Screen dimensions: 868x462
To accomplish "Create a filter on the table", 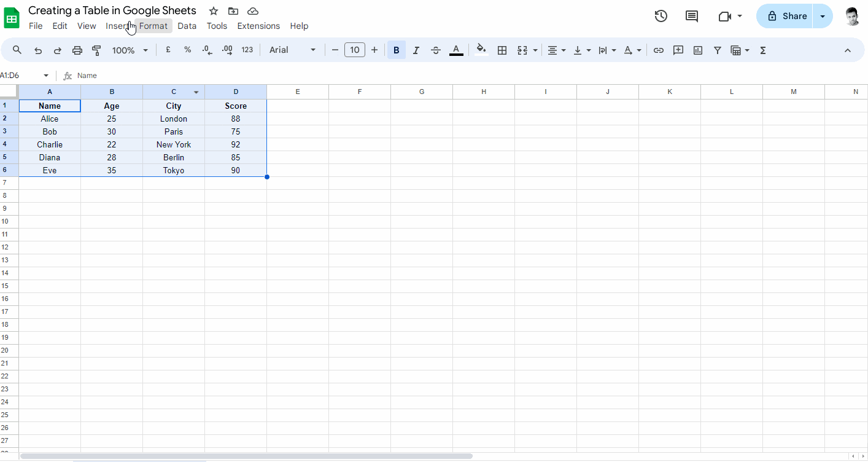I will coord(717,50).
